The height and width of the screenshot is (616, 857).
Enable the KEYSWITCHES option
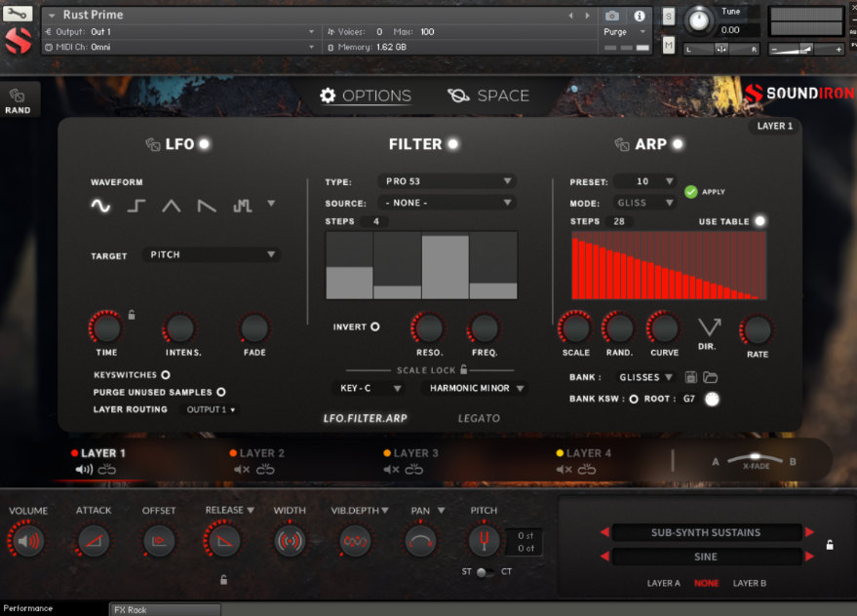[x=166, y=374]
